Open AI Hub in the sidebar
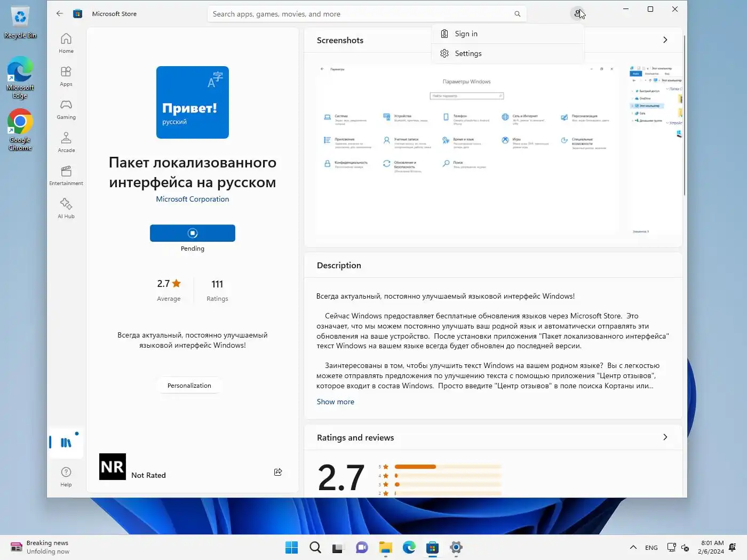Screen dimensions: 747x560 pos(66,209)
